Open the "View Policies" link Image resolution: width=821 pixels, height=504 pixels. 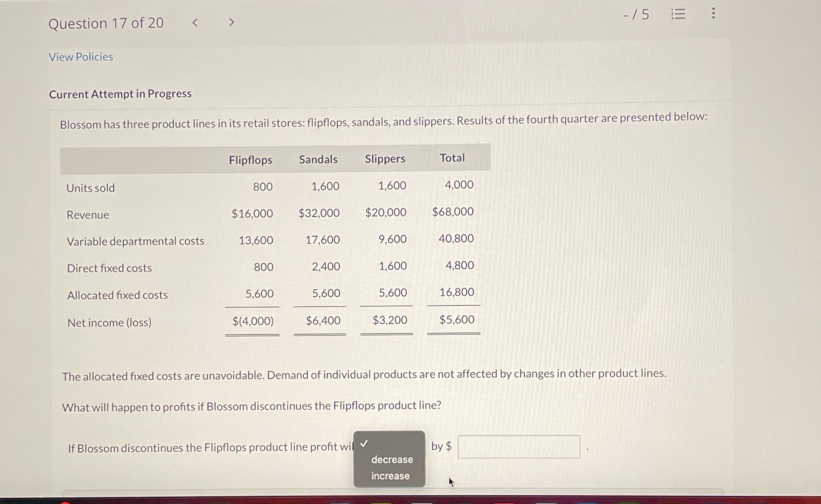pos(81,57)
